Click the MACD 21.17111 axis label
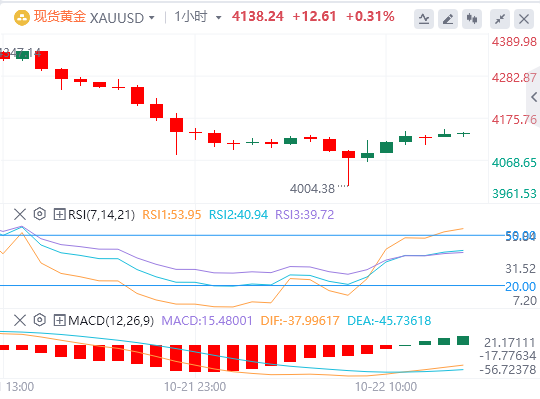 [510, 343]
